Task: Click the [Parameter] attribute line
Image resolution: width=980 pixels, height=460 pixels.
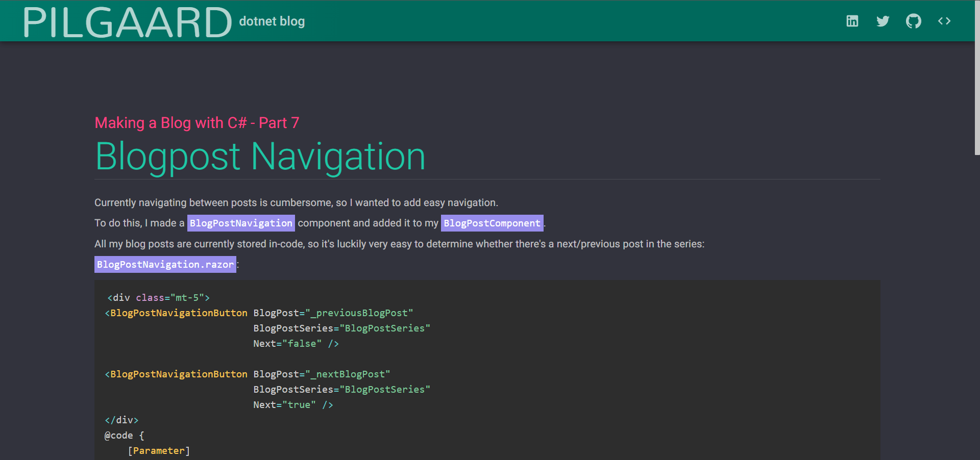Action: point(159,451)
